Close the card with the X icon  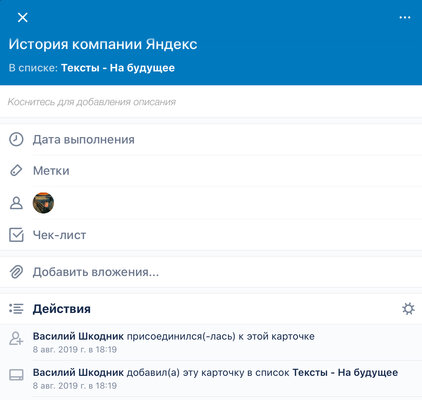tap(22, 17)
